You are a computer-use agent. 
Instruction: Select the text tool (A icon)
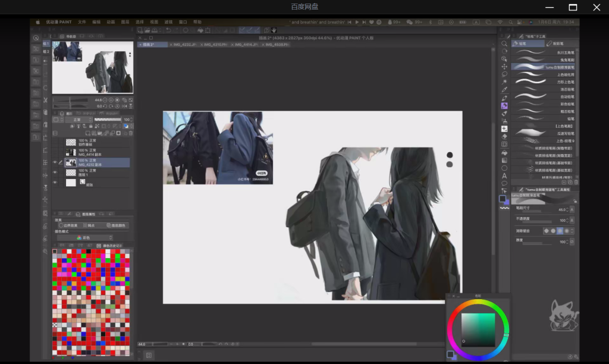pos(504,175)
